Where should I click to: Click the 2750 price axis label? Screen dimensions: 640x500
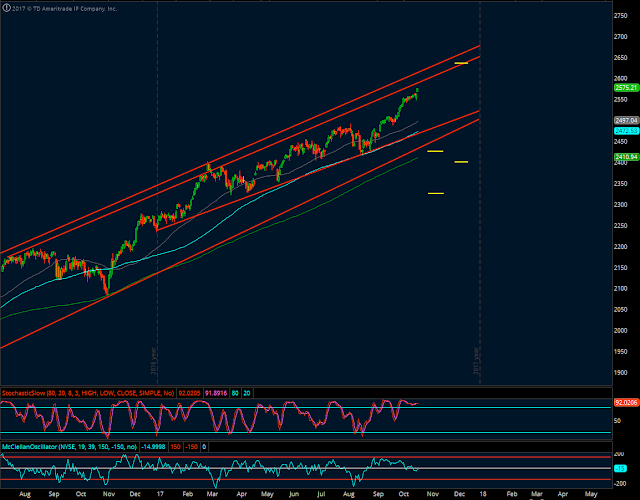click(x=620, y=16)
